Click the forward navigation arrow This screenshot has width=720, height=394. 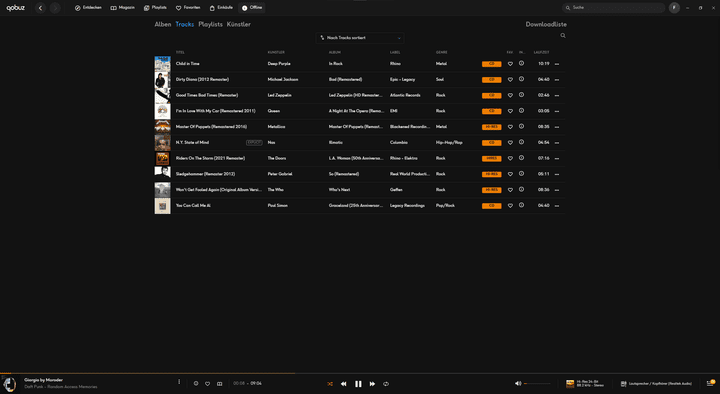pos(55,8)
